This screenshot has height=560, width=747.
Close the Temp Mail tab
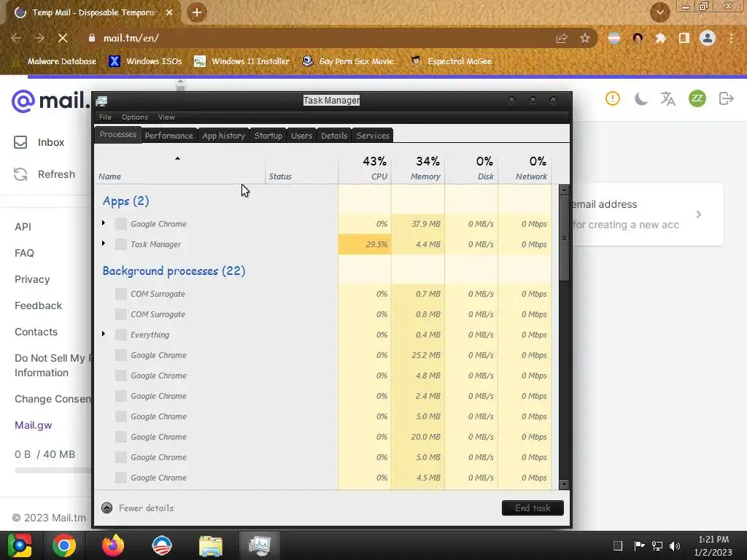click(169, 12)
